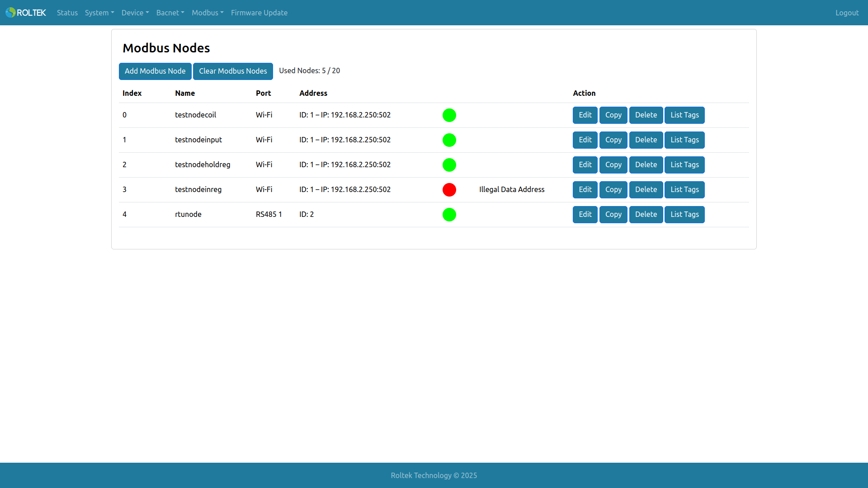Edit the testnodeinput node
The image size is (868, 488).
(x=585, y=140)
